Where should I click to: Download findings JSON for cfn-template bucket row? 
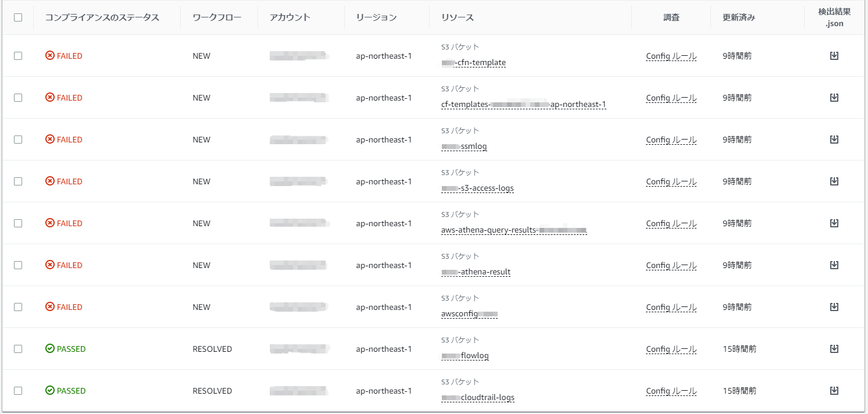(834, 56)
